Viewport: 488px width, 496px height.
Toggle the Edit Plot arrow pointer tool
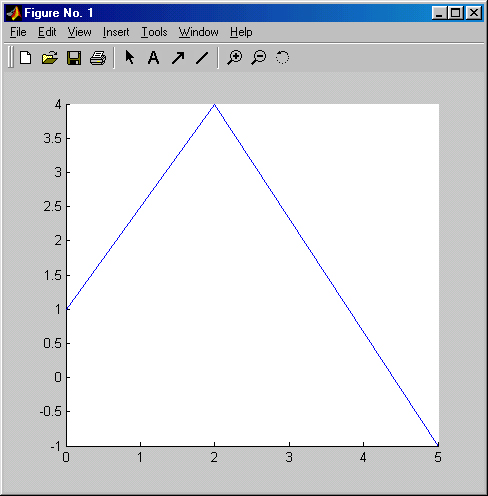point(130,57)
